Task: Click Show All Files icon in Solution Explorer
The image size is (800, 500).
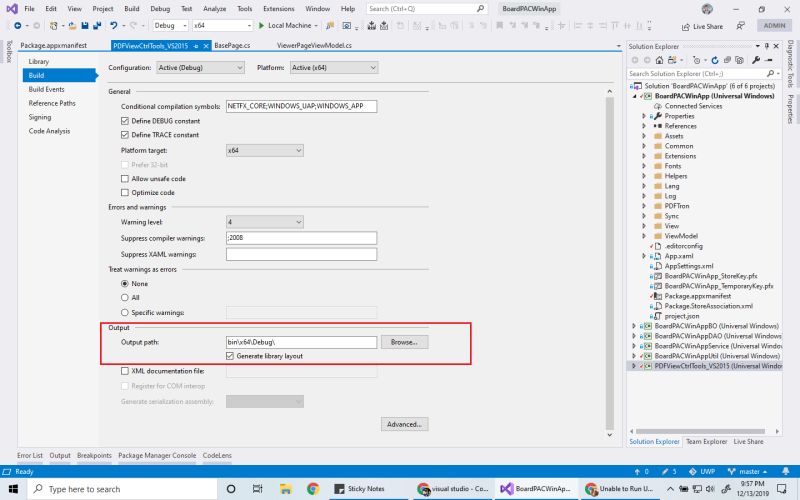Action: pyautogui.click(x=739, y=60)
